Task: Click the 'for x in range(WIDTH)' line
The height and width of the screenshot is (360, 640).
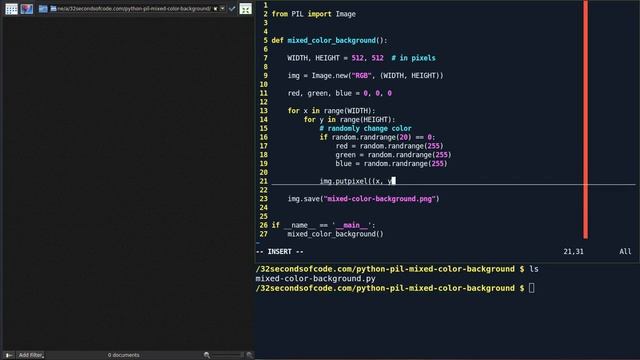Action: pyautogui.click(x=331, y=111)
